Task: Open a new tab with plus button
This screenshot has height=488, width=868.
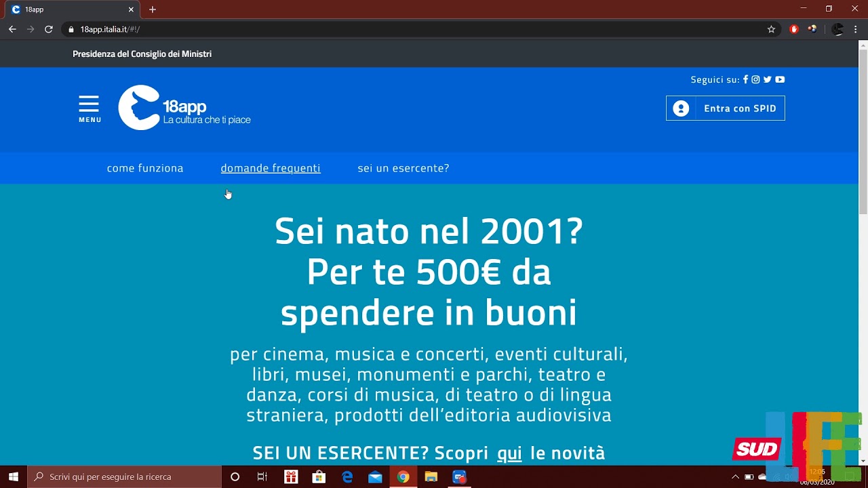Action: [153, 9]
